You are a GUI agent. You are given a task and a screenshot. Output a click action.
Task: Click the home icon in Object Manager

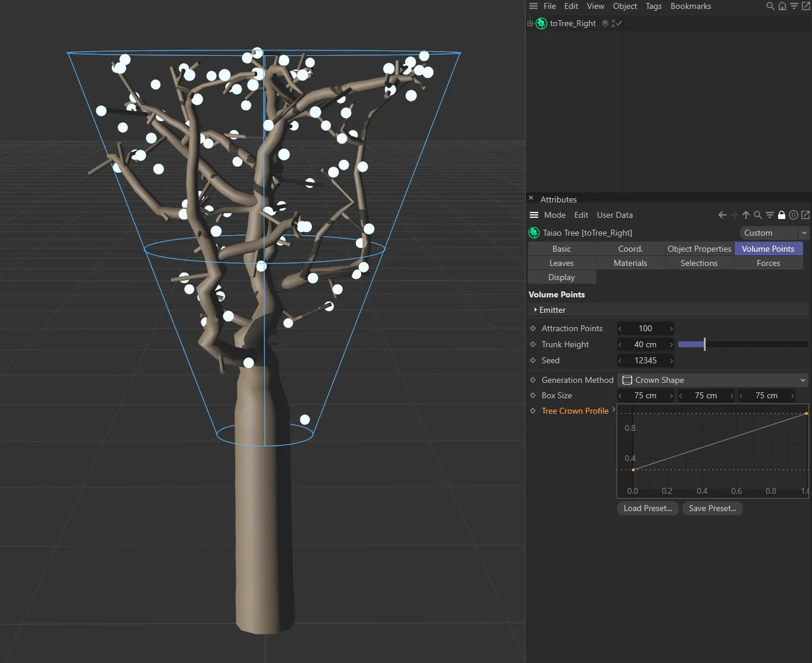(782, 6)
